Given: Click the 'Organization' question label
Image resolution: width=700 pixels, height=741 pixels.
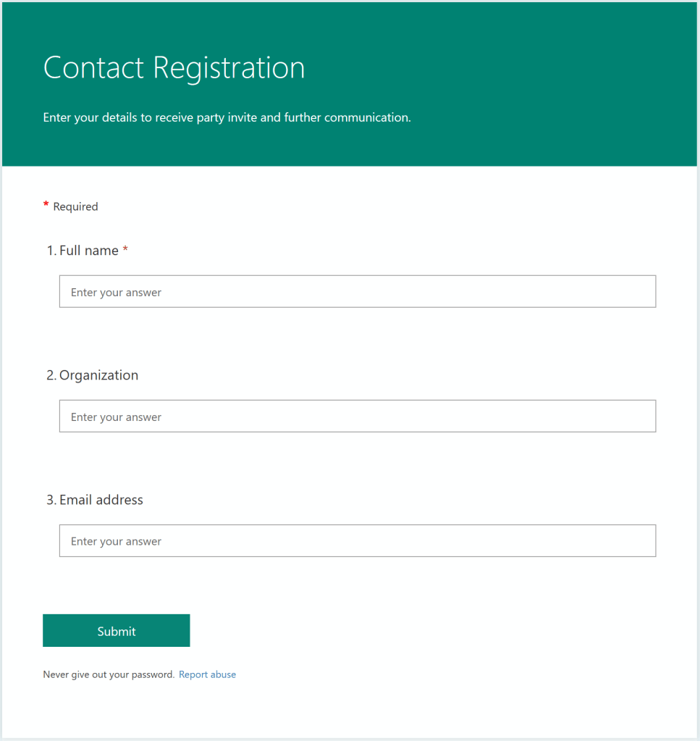Looking at the screenshot, I should click(x=98, y=375).
